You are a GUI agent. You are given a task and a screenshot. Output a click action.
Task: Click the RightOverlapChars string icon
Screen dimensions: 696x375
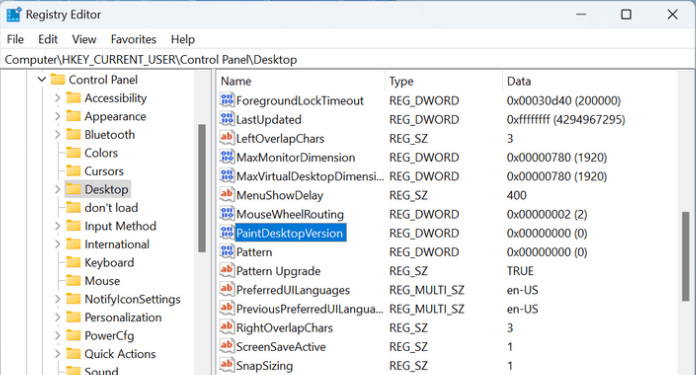click(x=227, y=328)
